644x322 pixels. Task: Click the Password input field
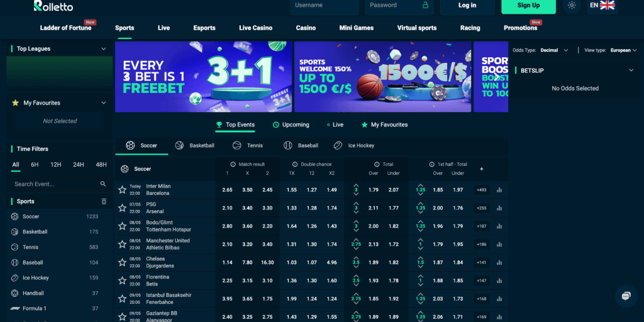(398, 6)
